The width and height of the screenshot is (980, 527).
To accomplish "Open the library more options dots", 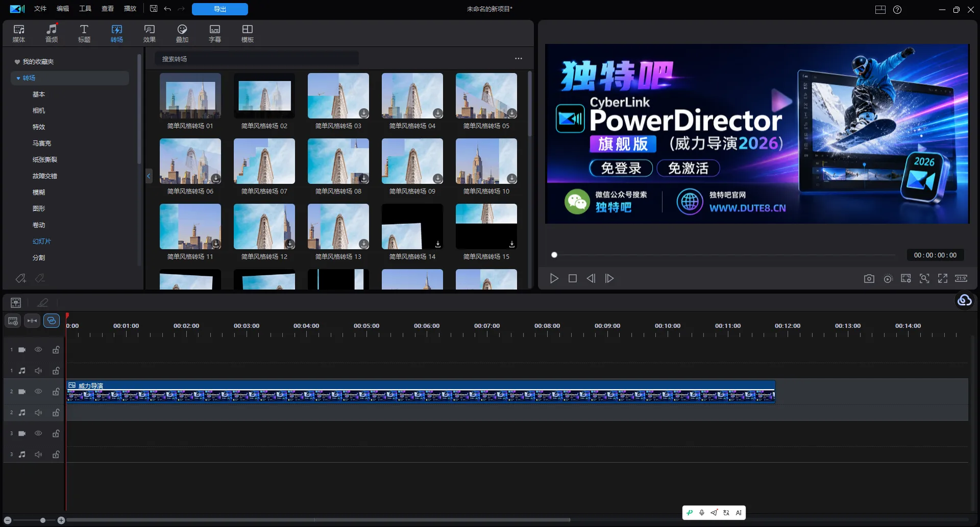I will pos(519,59).
